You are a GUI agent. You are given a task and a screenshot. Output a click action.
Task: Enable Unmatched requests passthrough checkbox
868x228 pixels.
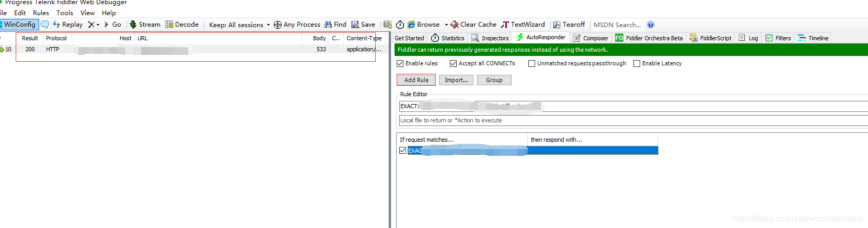(531, 63)
